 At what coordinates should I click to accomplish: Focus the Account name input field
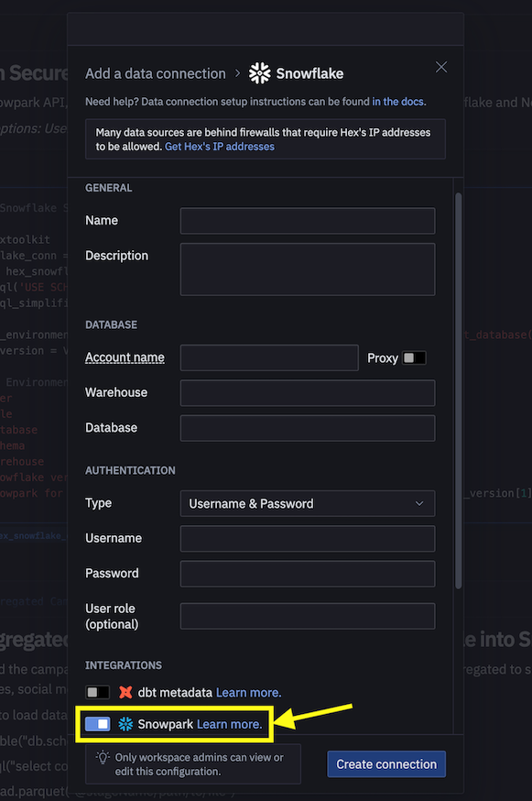(269, 357)
